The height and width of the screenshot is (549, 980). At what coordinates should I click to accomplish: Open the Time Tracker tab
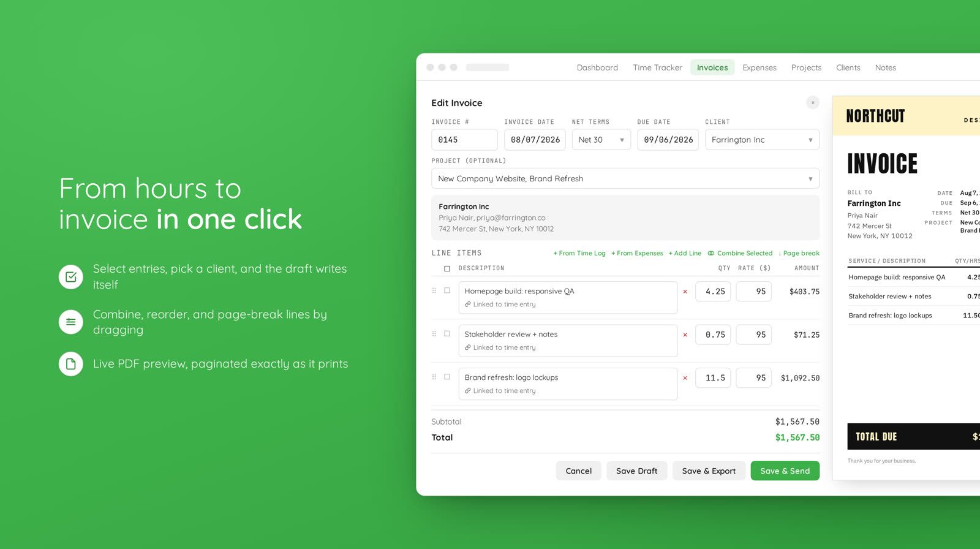click(x=657, y=67)
